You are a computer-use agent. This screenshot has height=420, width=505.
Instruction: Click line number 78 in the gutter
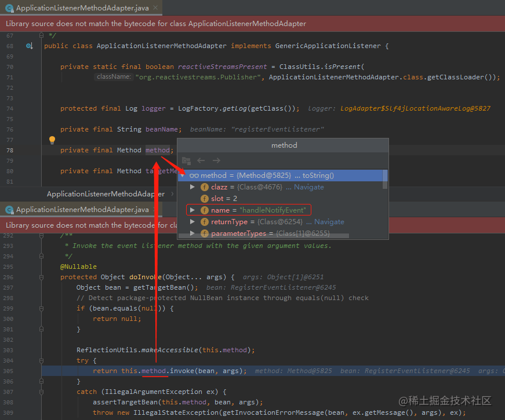[10, 150]
